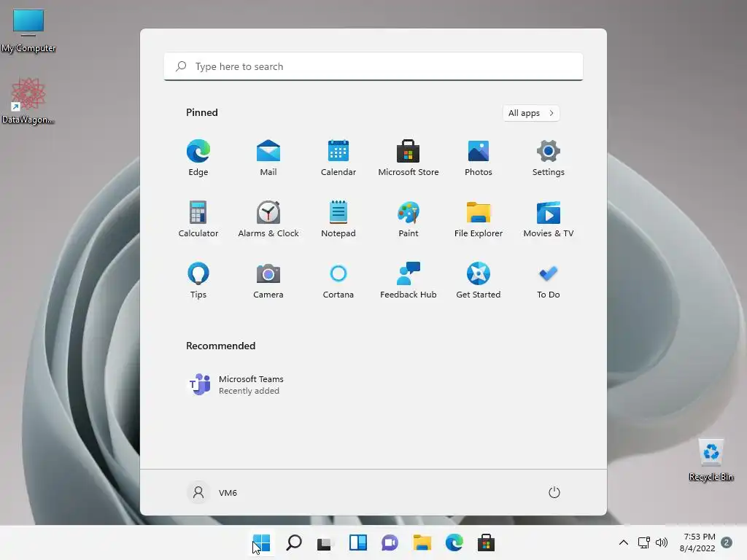747x560 pixels.
Task: Launch the Get Started app
Action: coord(479,281)
